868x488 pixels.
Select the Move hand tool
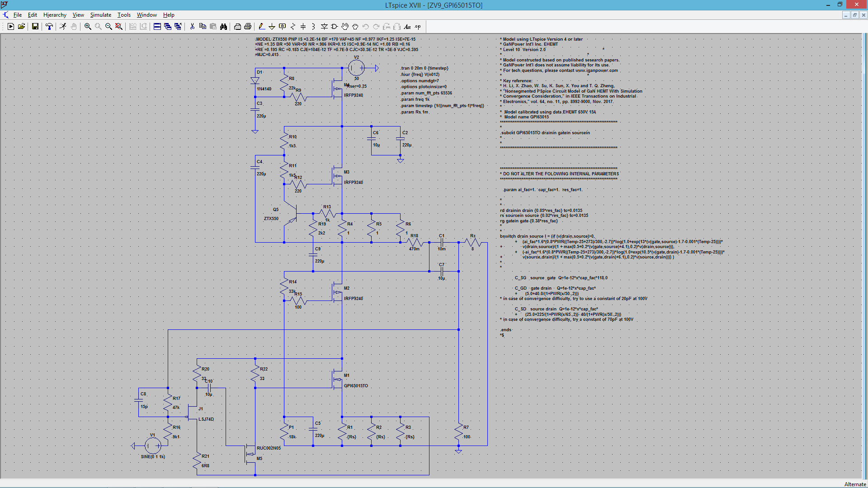click(x=345, y=27)
